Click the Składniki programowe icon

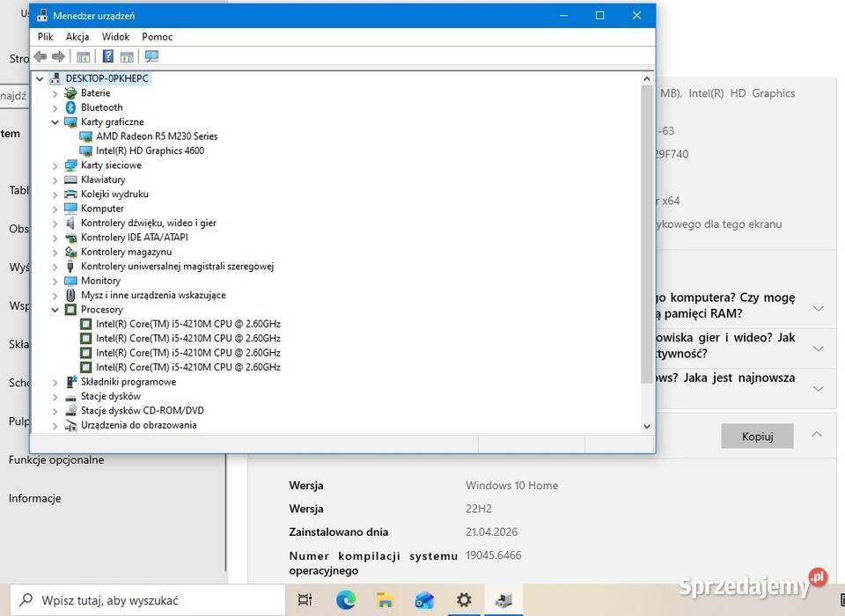point(70,382)
